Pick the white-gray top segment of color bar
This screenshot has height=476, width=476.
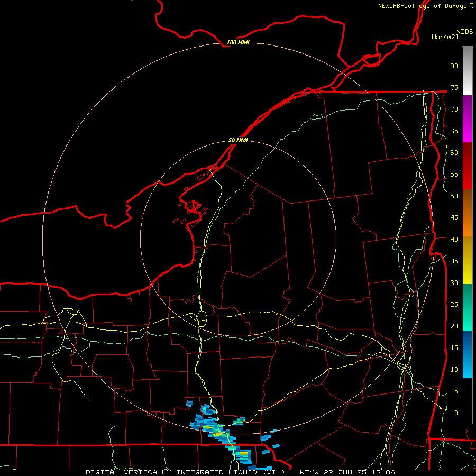pos(467,71)
